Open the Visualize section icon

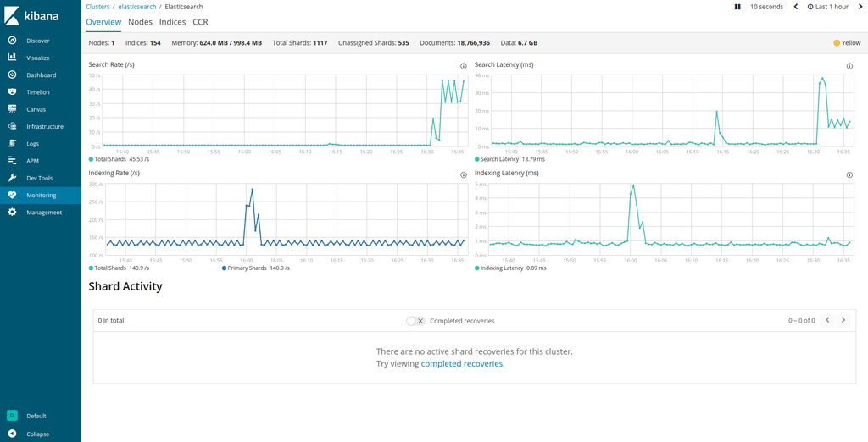[12, 58]
